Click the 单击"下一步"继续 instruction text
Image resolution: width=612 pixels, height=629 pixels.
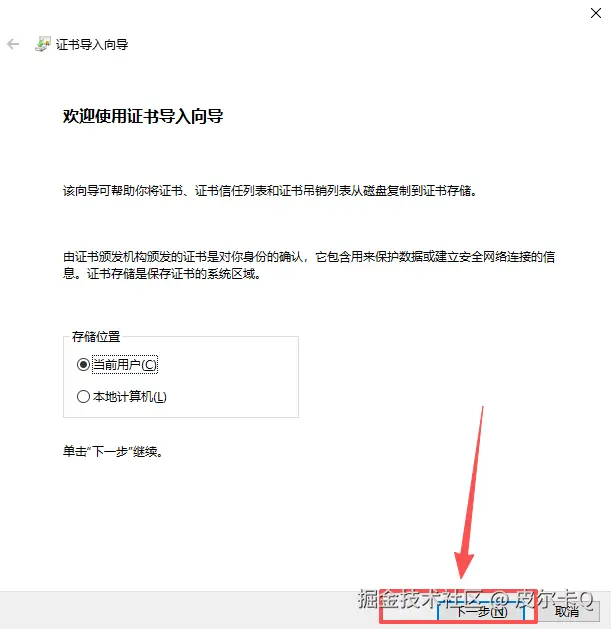coord(113,452)
